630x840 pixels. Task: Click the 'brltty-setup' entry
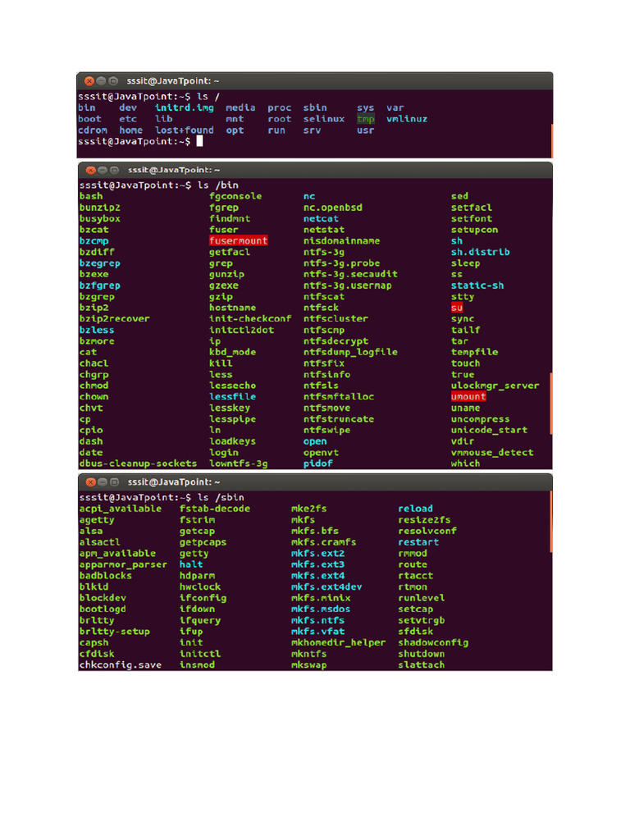(115, 631)
